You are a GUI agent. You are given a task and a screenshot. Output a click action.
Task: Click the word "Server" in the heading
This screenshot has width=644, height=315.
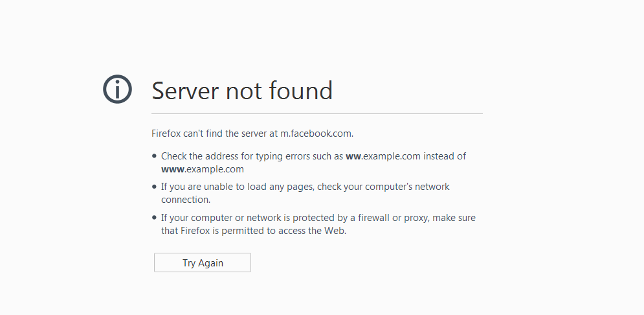pos(185,91)
